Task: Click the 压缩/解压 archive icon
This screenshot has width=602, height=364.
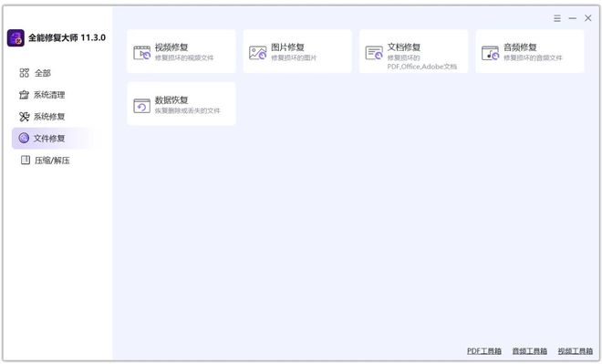Action: (x=26, y=161)
